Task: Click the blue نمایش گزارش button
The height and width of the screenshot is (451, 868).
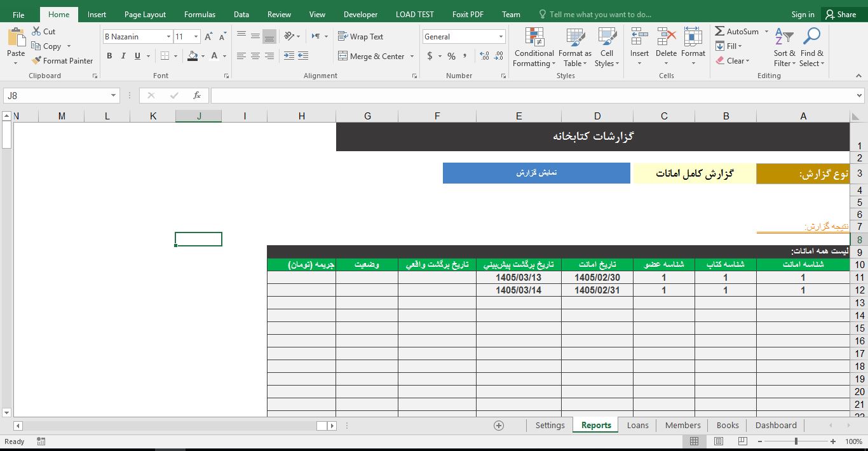Action: (536, 173)
